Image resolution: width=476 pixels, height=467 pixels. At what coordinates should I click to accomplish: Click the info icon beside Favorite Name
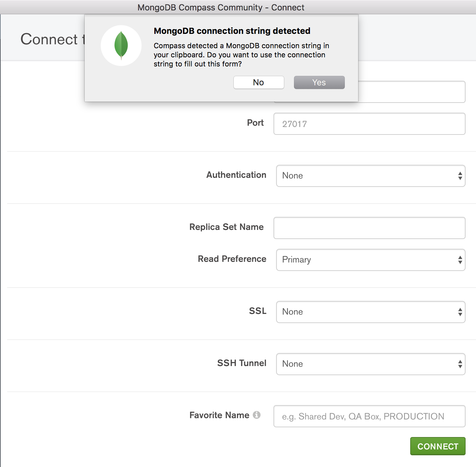[x=257, y=415]
